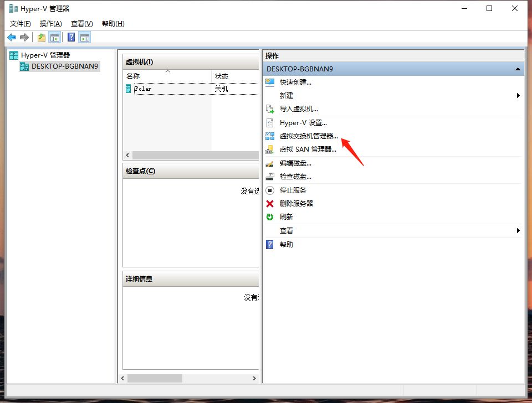Click the 导入虚拟机 icon
Image resolution: width=532 pixels, height=403 pixels.
(270, 109)
